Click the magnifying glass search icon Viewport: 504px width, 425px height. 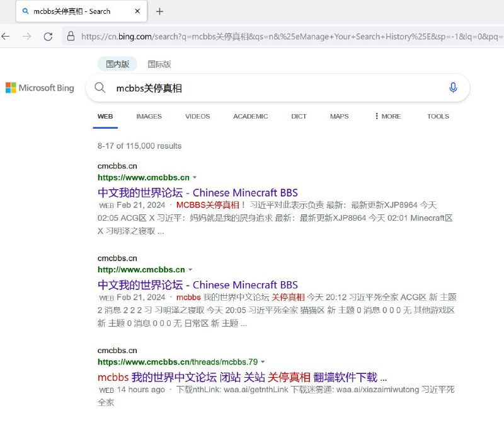coord(100,88)
